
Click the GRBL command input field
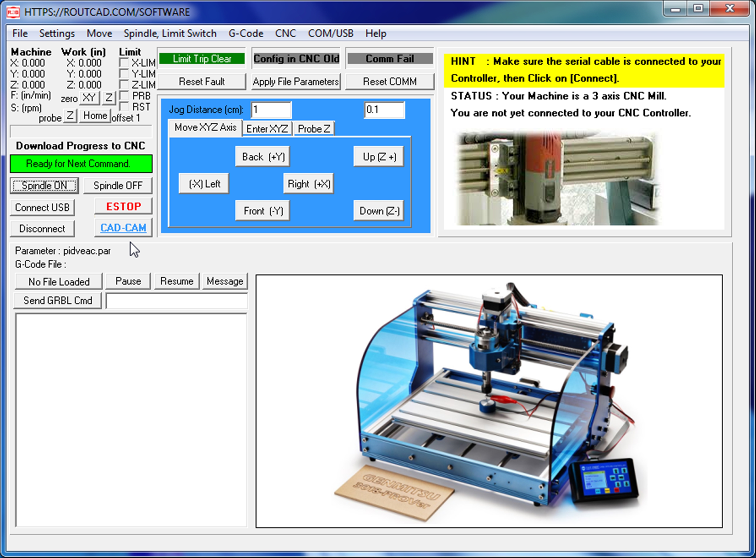177,301
